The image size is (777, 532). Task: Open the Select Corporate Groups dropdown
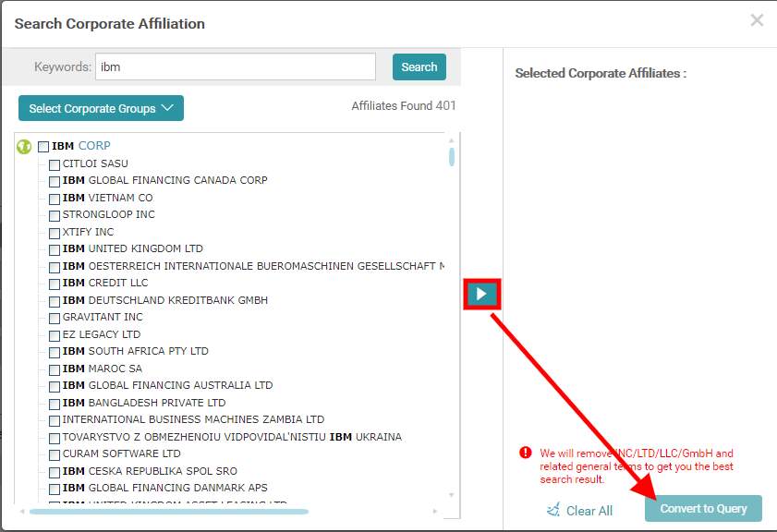(101, 108)
